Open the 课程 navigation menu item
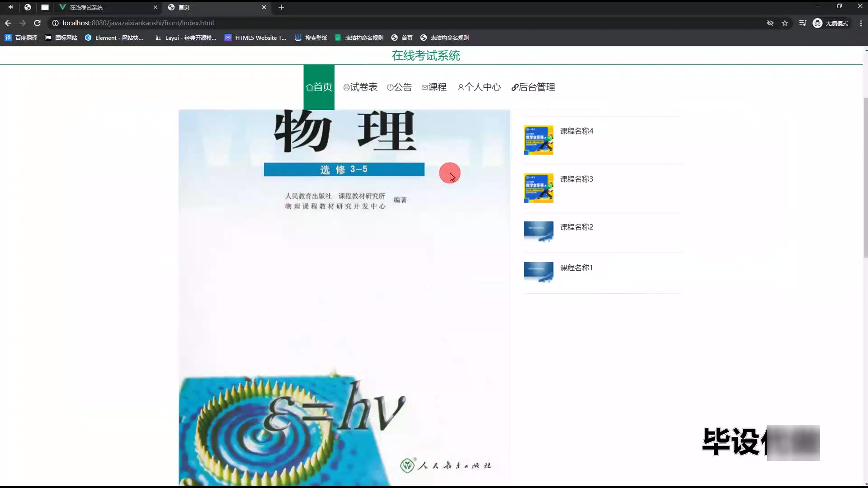Viewport: 868px width, 488px height. click(x=434, y=87)
